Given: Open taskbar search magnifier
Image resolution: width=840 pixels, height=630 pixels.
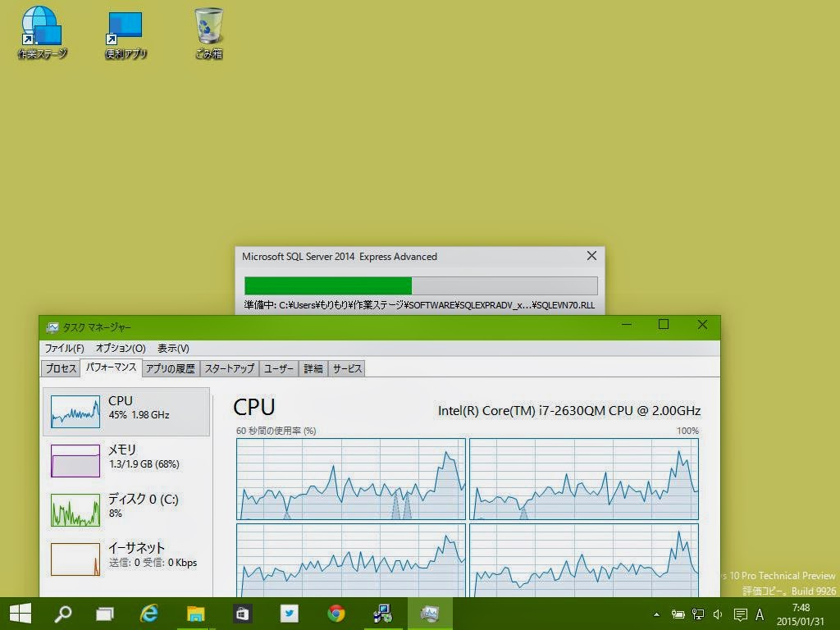Looking at the screenshot, I should [63, 614].
